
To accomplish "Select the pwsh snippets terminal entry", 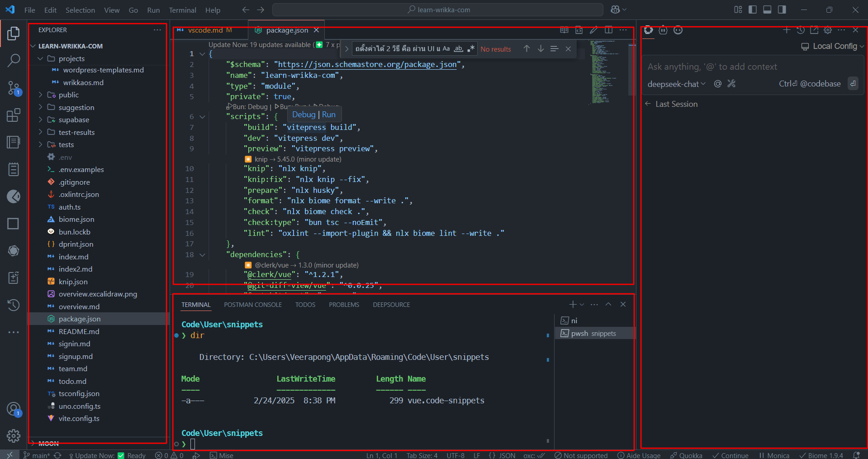I will coord(594,333).
